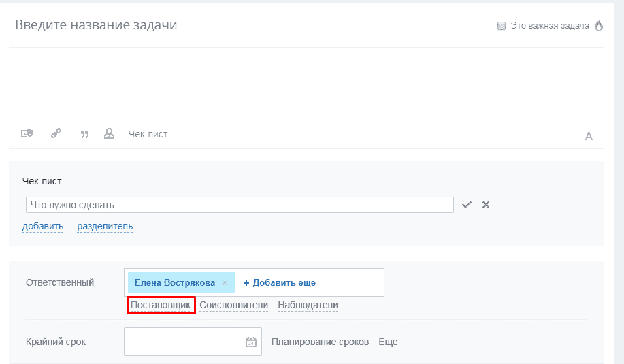Image resolution: width=624 pixels, height=364 pixels.
Task: Click "+ Добавить еще" to add responsible
Action: click(279, 282)
